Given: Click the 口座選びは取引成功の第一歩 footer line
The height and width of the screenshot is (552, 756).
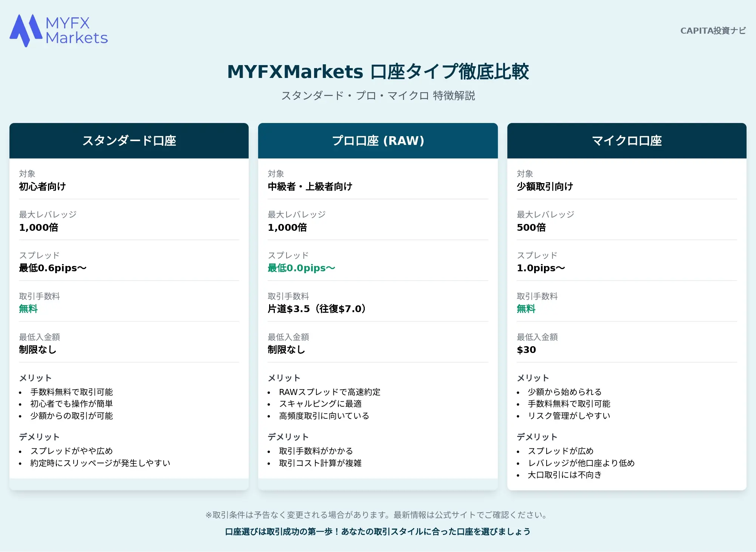Looking at the screenshot, I should 378,532.
